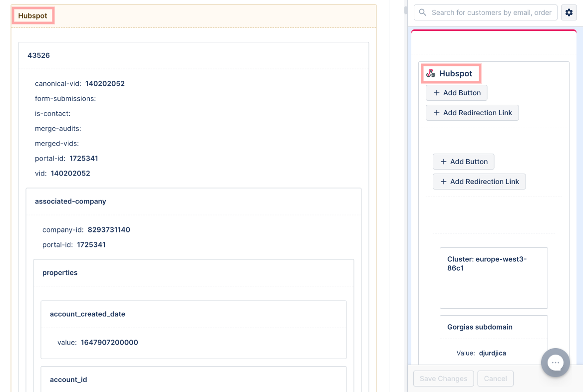The image size is (583, 392).
Task: Select portal-id under associated-company
Action: click(x=91, y=244)
